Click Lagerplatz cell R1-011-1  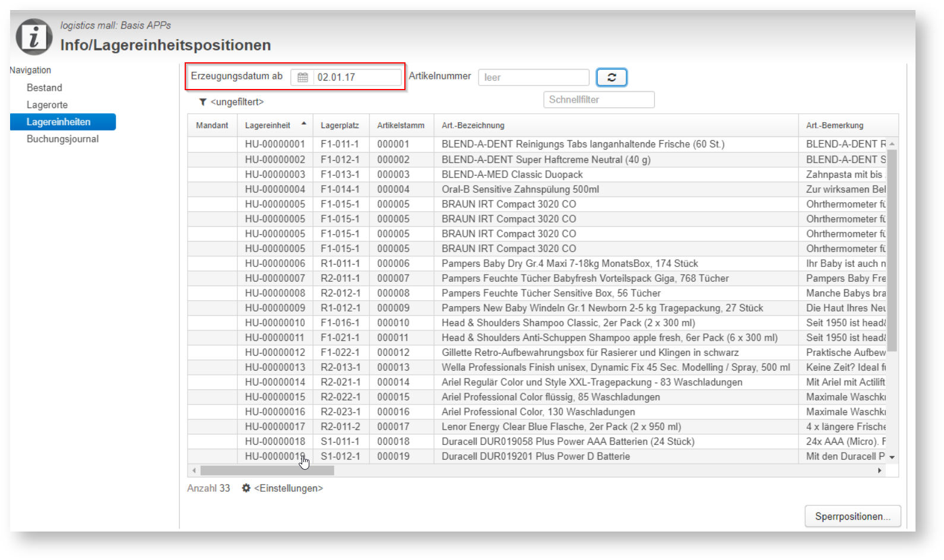click(x=340, y=263)
